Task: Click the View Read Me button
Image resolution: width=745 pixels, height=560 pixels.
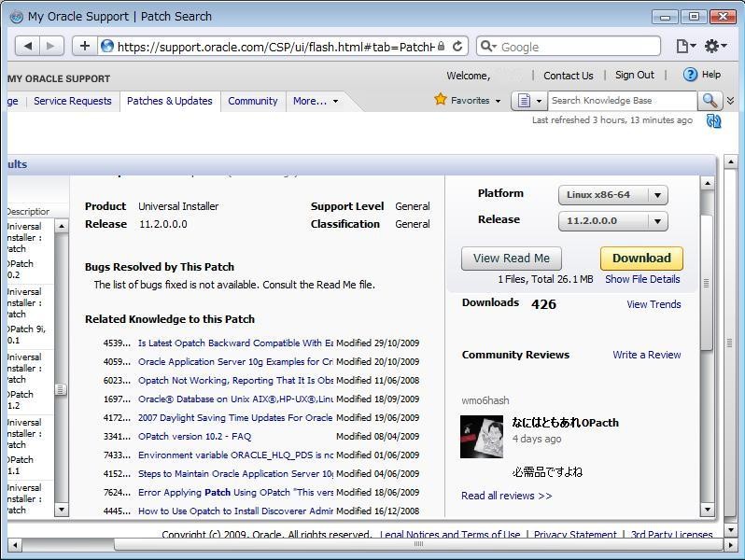Action: coord(512,259)
